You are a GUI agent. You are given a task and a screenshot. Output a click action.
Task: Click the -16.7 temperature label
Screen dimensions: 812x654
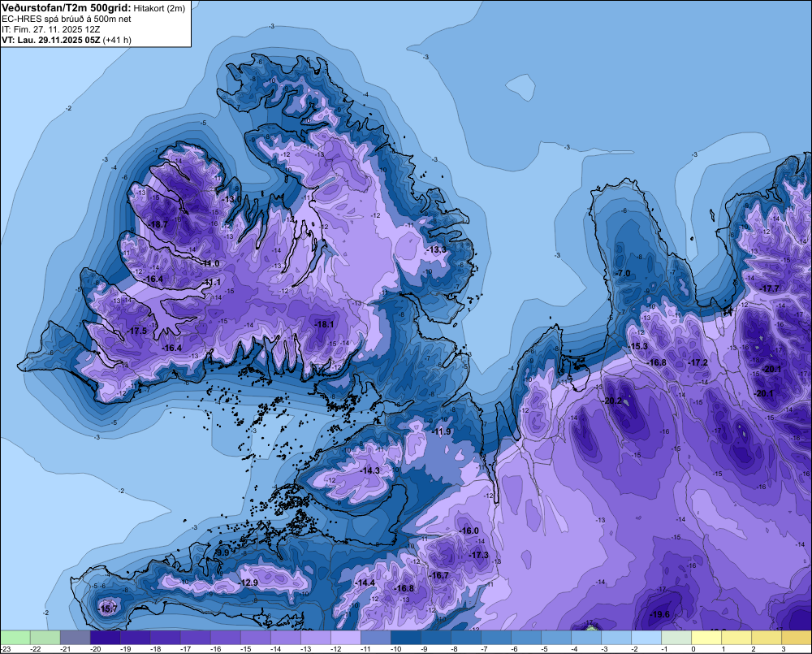[x=438, y=575]
